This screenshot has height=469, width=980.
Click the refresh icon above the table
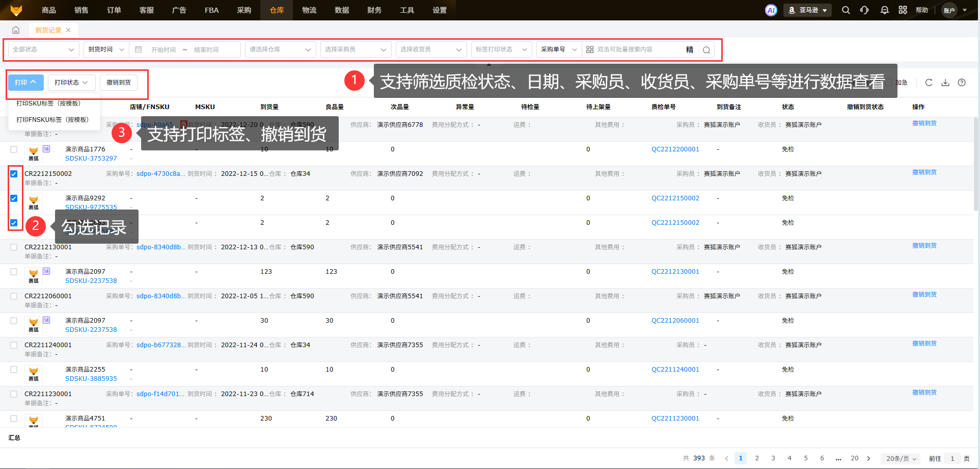click(929, 83)
